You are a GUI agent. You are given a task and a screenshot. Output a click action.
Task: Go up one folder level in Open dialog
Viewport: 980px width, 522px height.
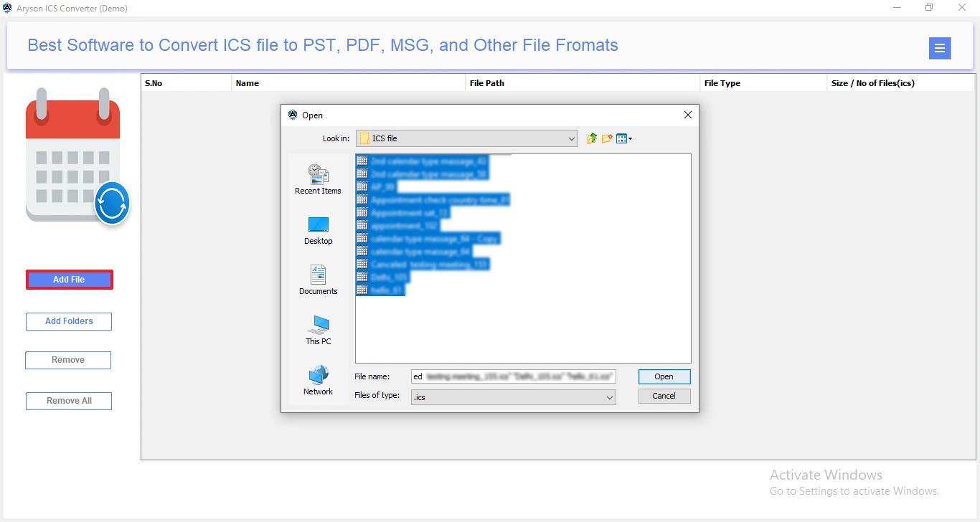click(592, 138)
